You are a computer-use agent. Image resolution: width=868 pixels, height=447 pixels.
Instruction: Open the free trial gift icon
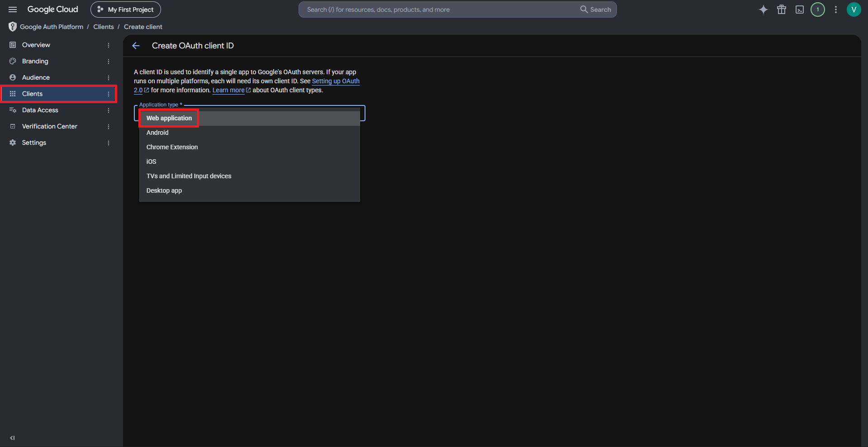click(782, 10)
